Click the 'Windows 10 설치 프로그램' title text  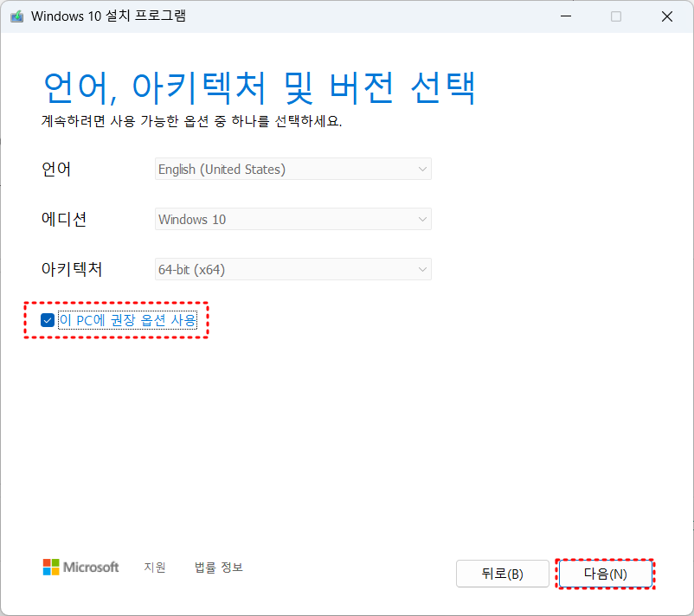pyautogui.click(x=108, y=16)
